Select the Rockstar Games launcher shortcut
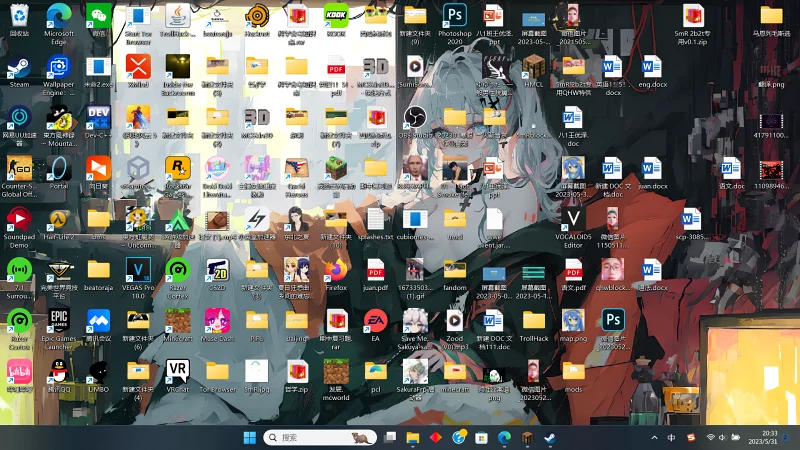 click(x=178, y=177)
